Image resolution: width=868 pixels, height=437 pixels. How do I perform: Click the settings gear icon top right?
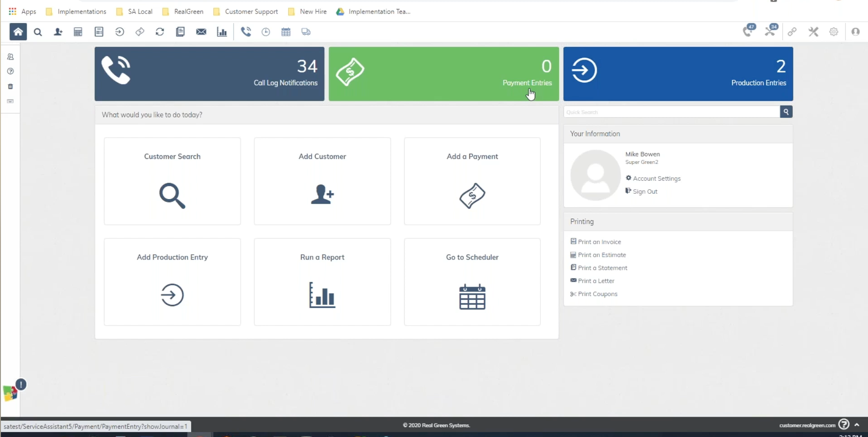pyautogui.click(x=834, y=32)
